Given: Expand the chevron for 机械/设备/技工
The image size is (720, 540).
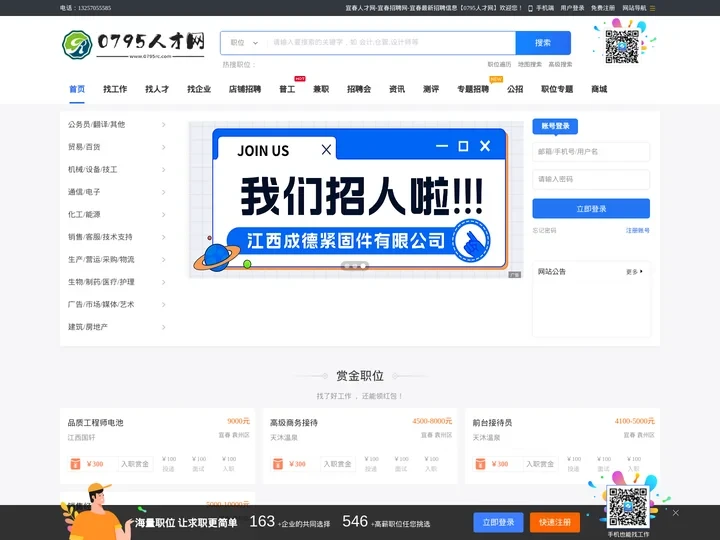Looking at the screenshot, I should click(x=163, y=169).
